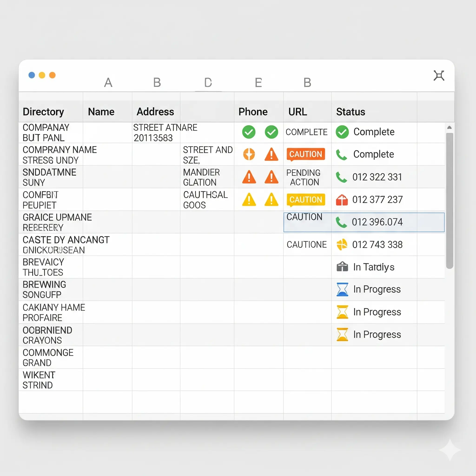Screen dimensions: 476x476
Task: Click the orange window dot
Action: coord(53,75)
